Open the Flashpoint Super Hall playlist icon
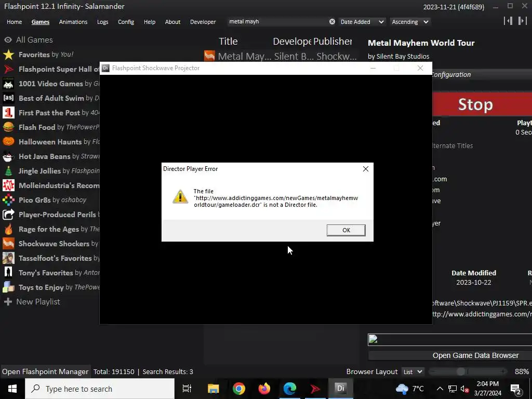Viewport: 532px width, 399px height. (8, 69)
